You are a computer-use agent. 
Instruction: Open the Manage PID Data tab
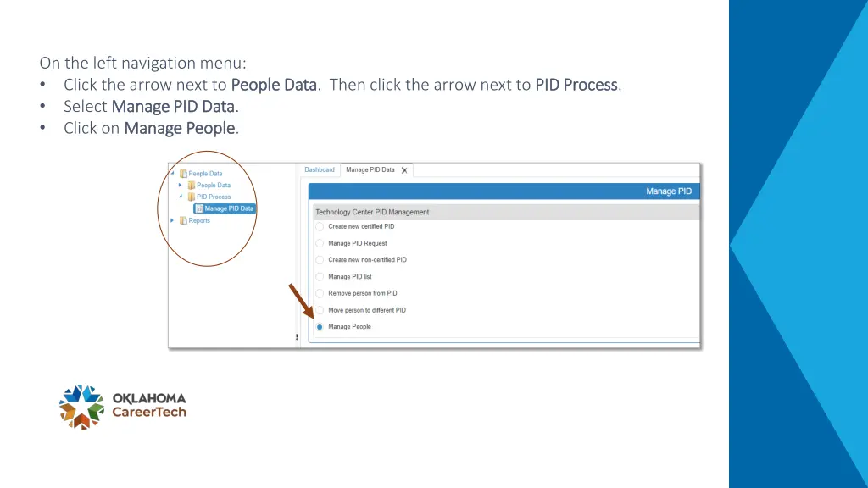point(370,169)
